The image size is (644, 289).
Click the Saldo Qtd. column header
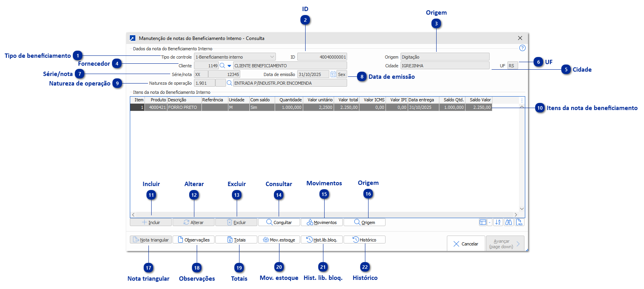pos(452,100)
